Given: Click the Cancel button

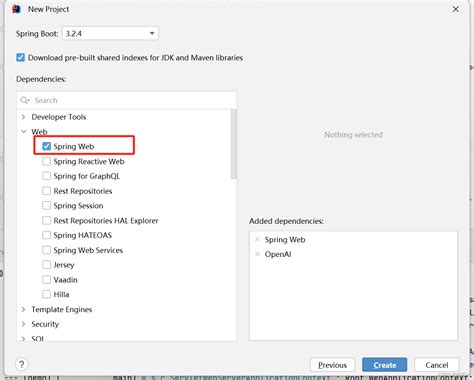Looking at the screenshot, I should 437,365.
